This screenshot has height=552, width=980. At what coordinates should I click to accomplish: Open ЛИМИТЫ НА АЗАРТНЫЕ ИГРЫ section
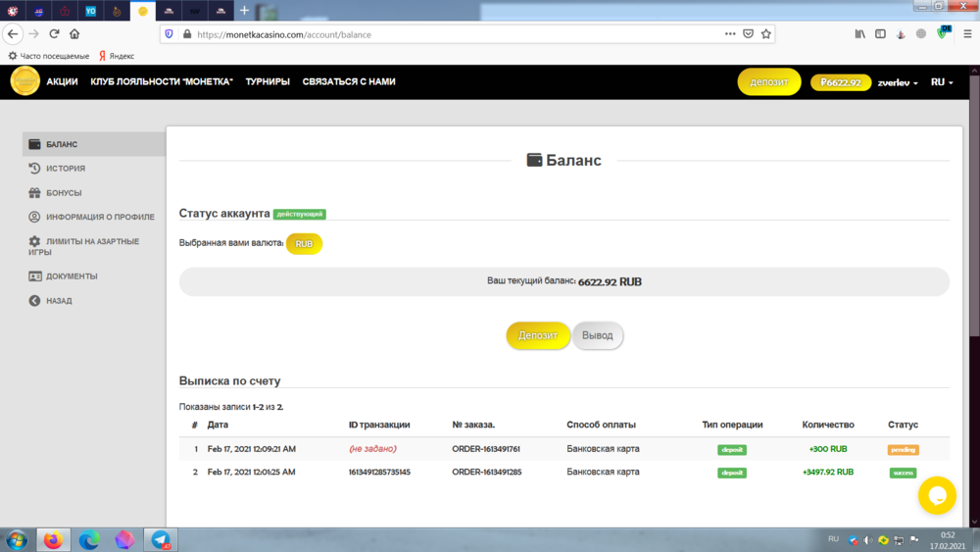[x=83, y=246]
